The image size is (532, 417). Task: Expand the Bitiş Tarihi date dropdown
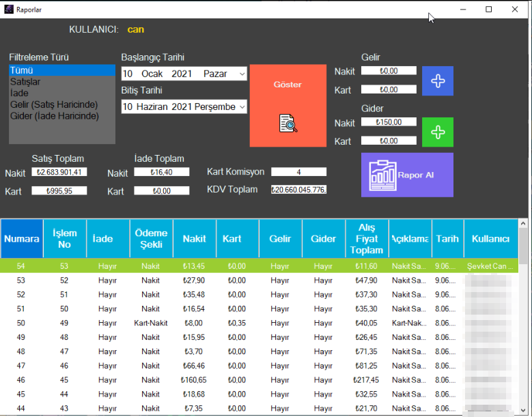point(242,106)
